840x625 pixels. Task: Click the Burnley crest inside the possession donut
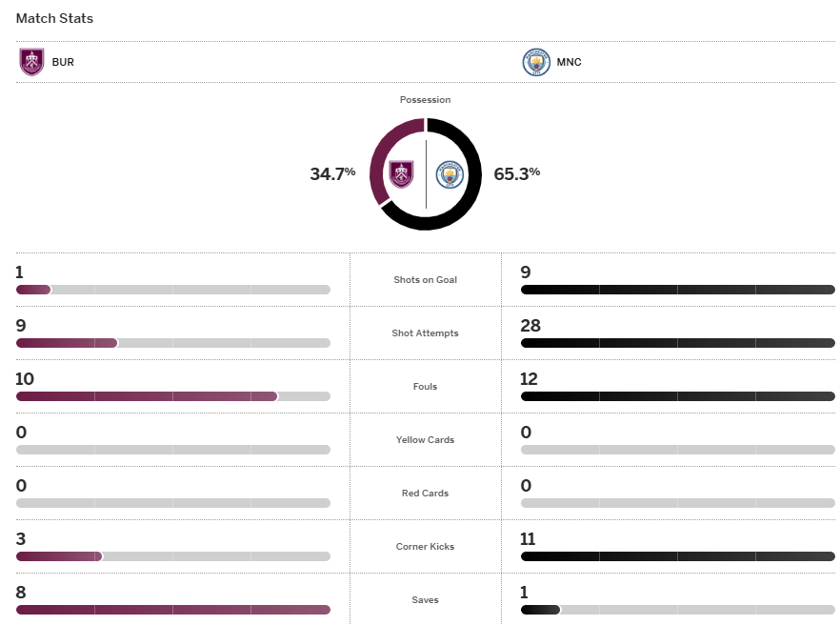402,174
